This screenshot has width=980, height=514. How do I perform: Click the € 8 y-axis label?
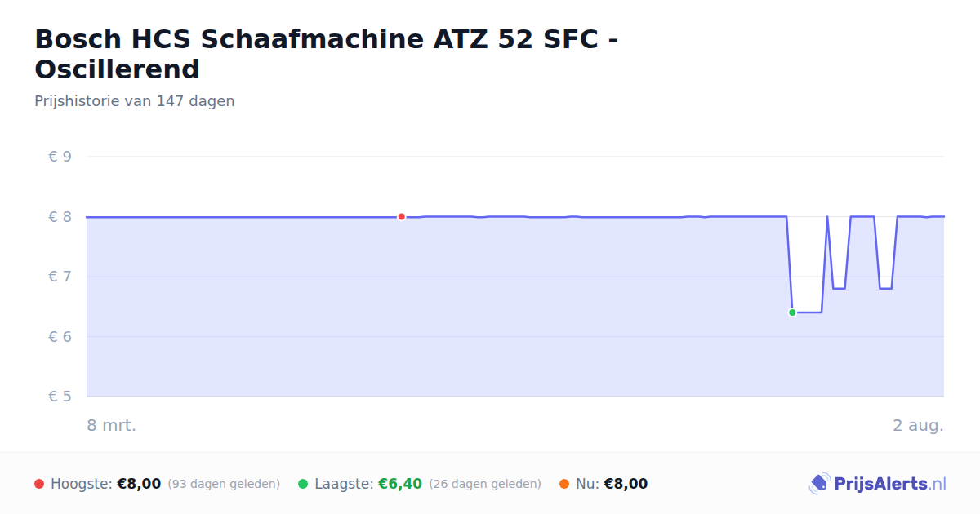coord(60,217)
